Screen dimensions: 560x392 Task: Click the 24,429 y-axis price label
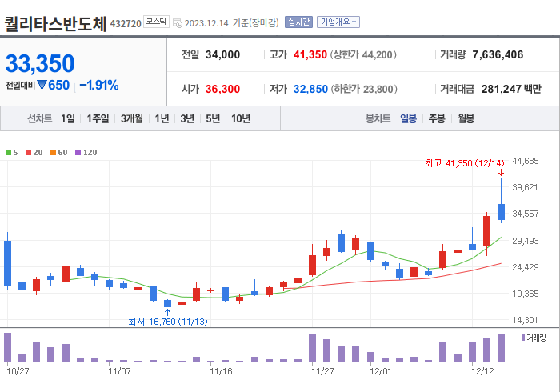[526, 267]
